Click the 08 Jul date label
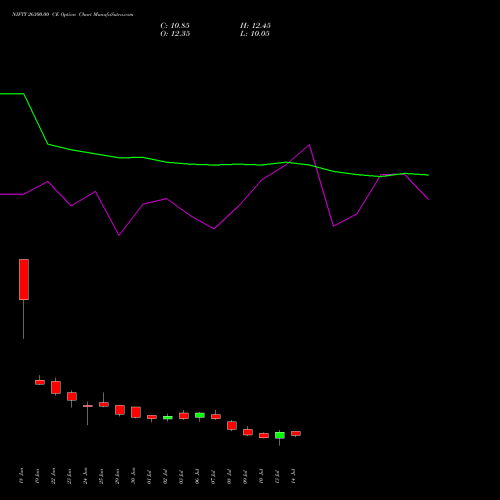The width and height of the screenshot is (500, 500). tap(229, 477)
